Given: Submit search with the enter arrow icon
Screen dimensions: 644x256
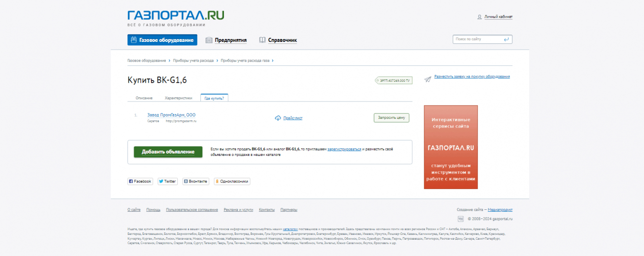Looking at the screenshot, I should click(x=507, y=39).
